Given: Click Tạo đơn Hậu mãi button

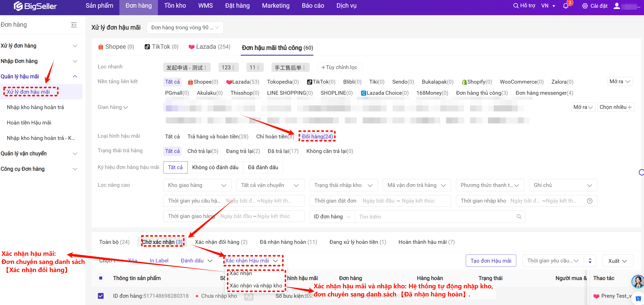Looking at the screenshot, I should coord(491,261).
